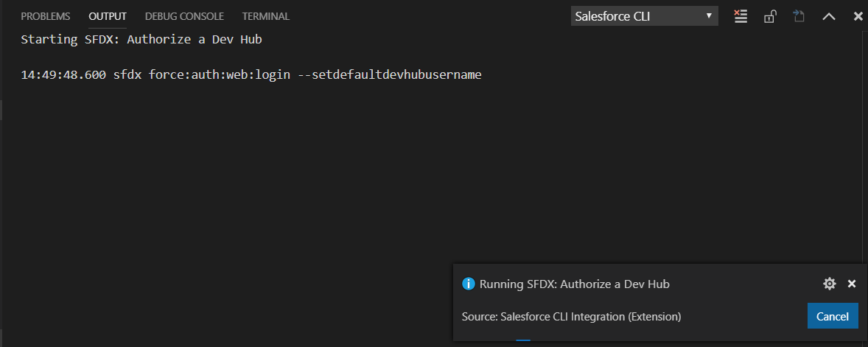Click the notification progress bar indicator
The width and height of the screenshot is (868, 347).
[x=523, y=340]
